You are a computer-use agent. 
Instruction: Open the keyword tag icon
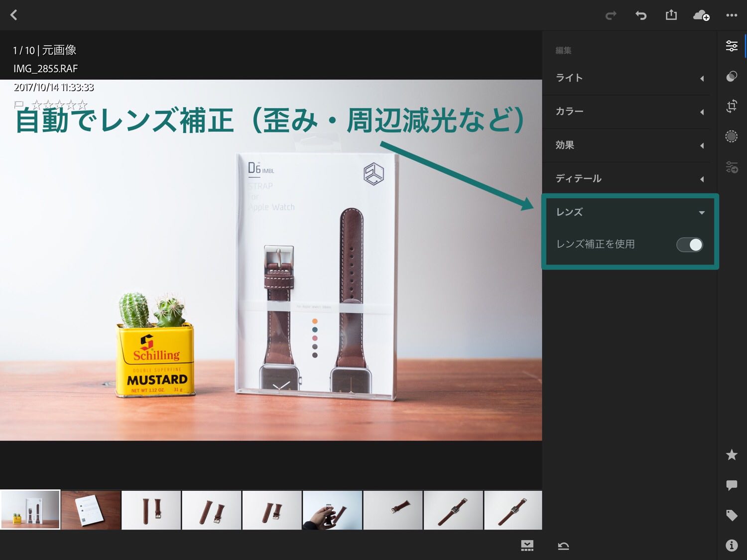click(x=732, y=515)
